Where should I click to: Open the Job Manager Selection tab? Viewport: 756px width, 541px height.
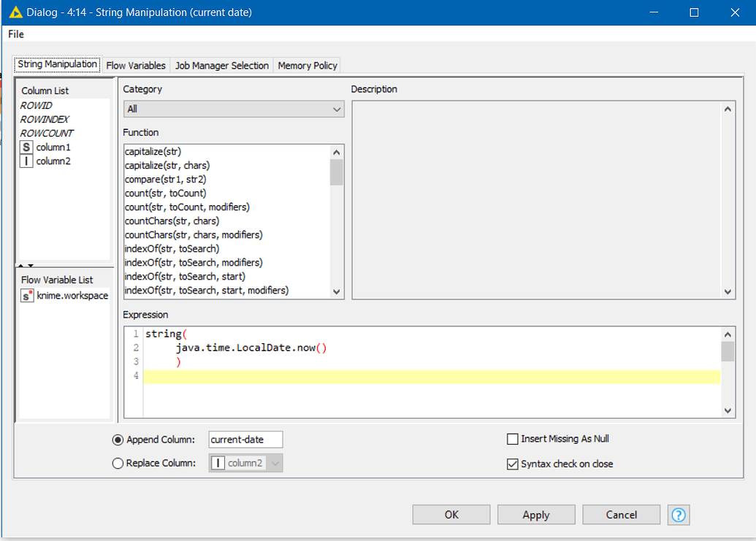pos(222,65)
